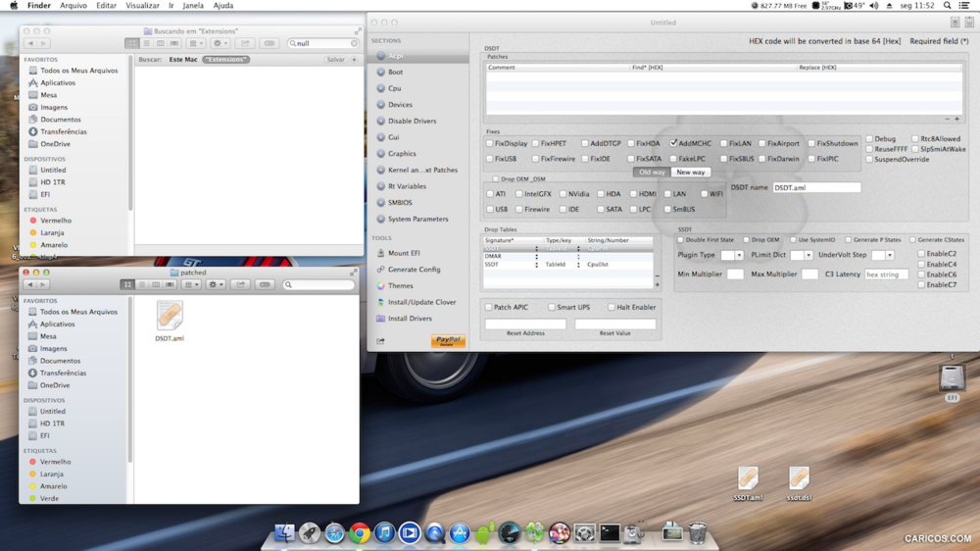The height and width of the screenshot is (551, 980).
Task: Open the Boot section in Clover sidebar
Action: tap(395, 72)
